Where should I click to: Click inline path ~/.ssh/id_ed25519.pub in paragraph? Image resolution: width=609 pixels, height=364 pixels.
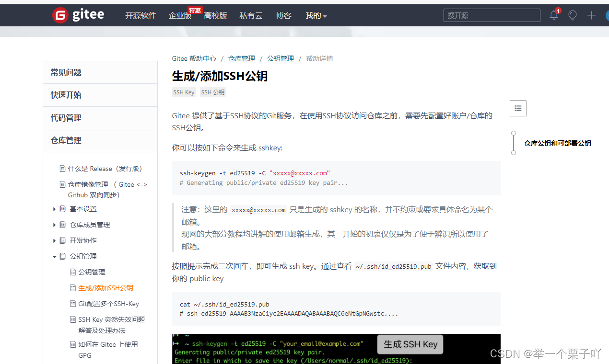point(393,266)
